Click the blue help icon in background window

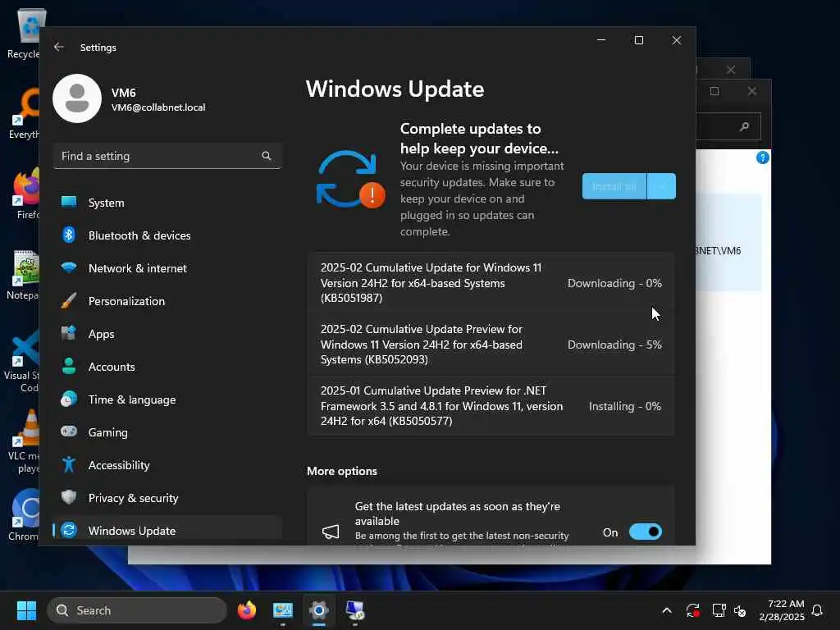tap(763, 157)
